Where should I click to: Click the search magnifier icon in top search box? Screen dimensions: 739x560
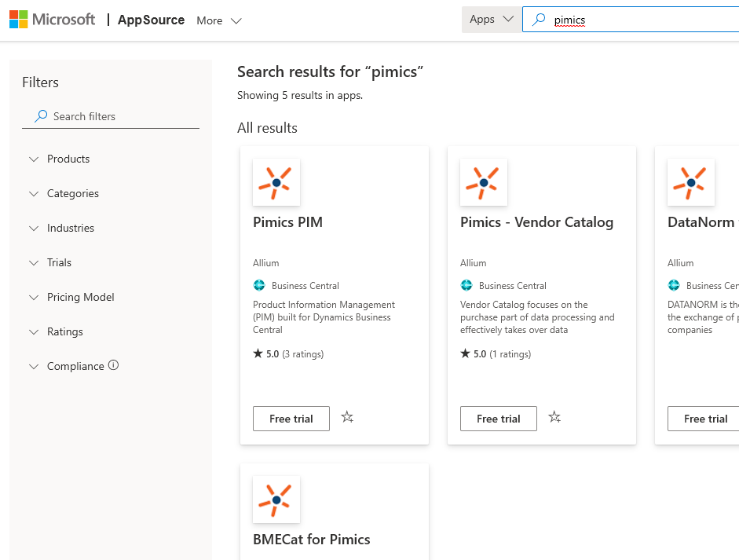(x=538, y=20)
